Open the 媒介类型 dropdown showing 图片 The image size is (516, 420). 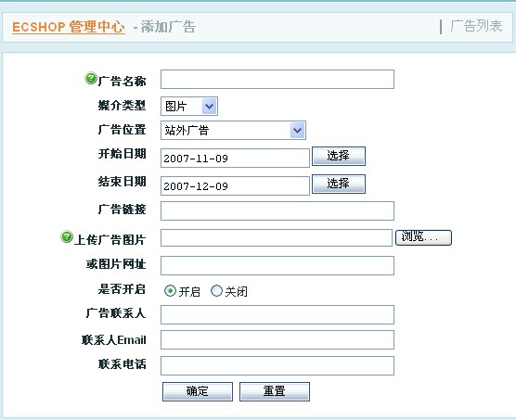(x=189, y=106)
